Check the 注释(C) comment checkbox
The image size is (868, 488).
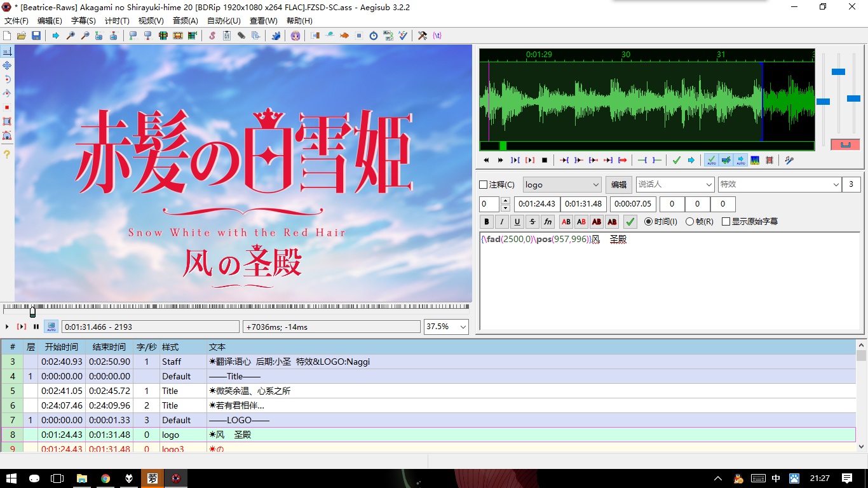pyautogui.click(x=483, y=185)
